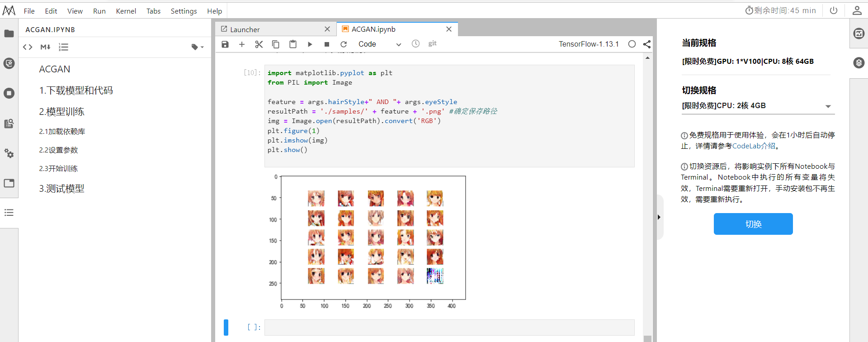Close the Launcher tab

[327, 29]
